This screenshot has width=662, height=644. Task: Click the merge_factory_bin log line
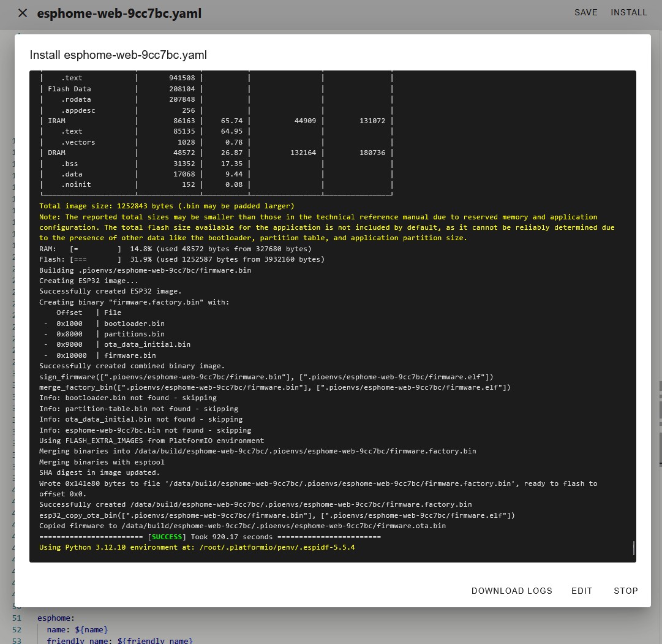tap(275, 387)
